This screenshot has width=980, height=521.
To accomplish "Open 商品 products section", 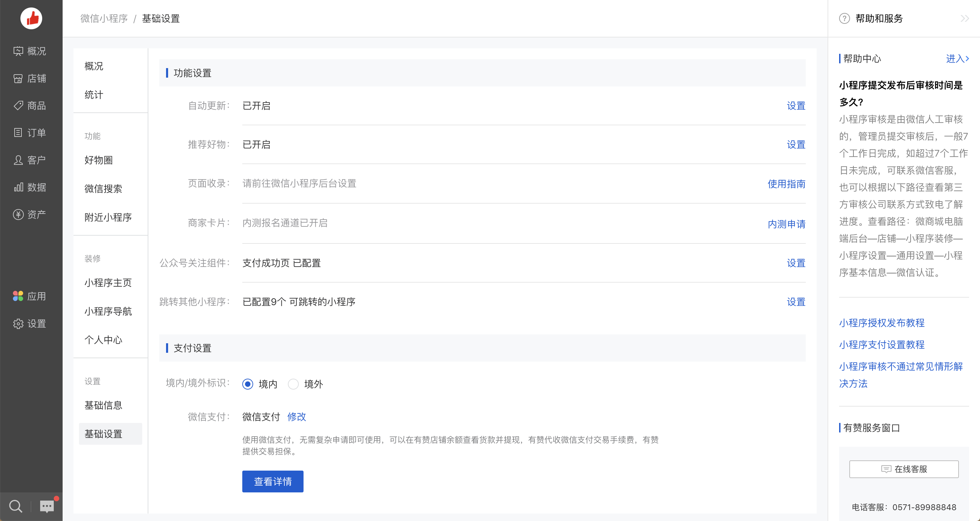I will pos(30,106).
